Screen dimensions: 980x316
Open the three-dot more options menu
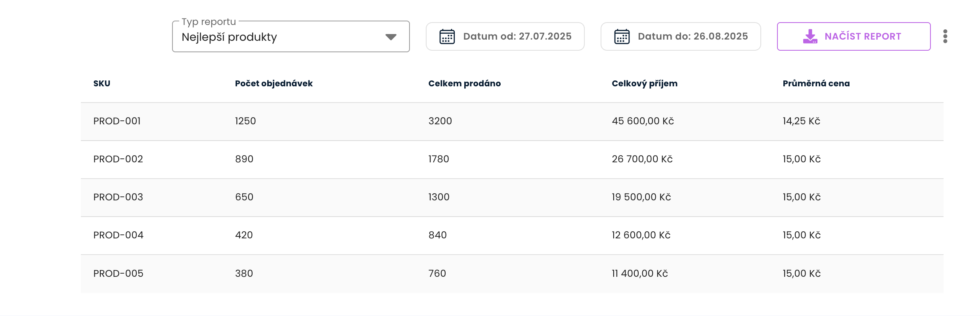coord(945,36)
